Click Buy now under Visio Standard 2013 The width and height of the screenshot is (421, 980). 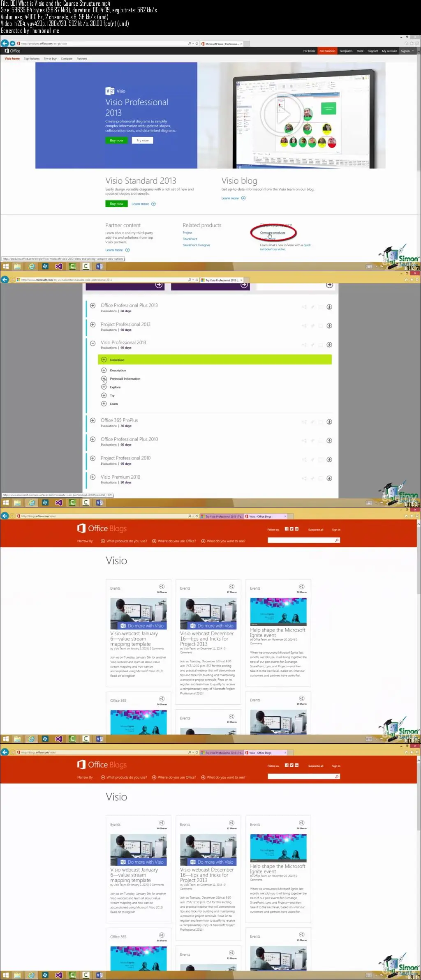coord(117,204)
